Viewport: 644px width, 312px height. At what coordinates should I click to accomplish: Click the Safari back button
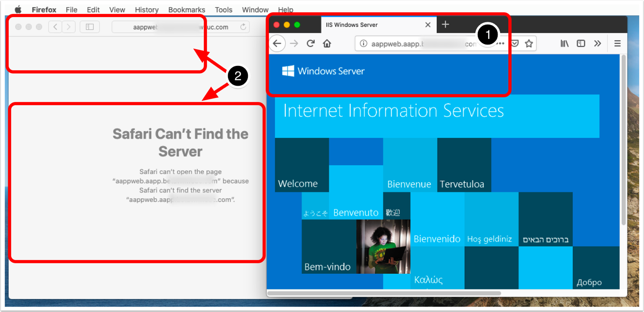tap(55, 27)
